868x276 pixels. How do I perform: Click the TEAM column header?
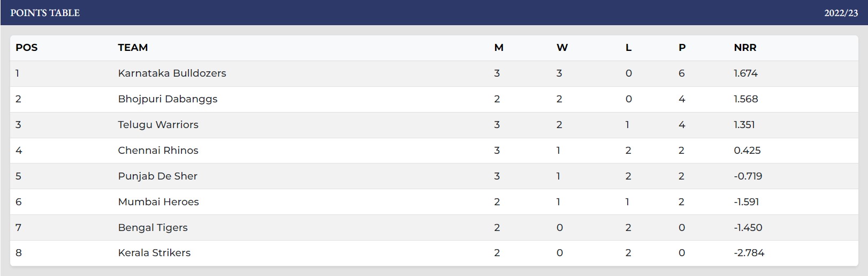click(133, 48)
